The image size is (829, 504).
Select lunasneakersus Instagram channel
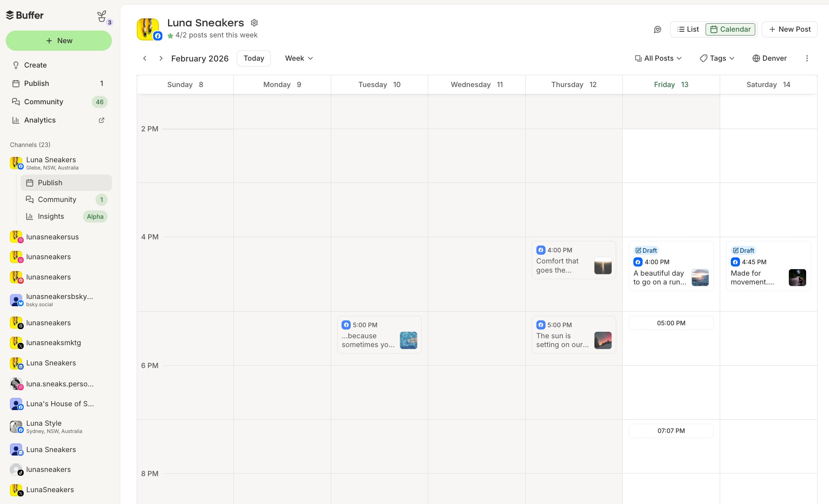point(59,237)
